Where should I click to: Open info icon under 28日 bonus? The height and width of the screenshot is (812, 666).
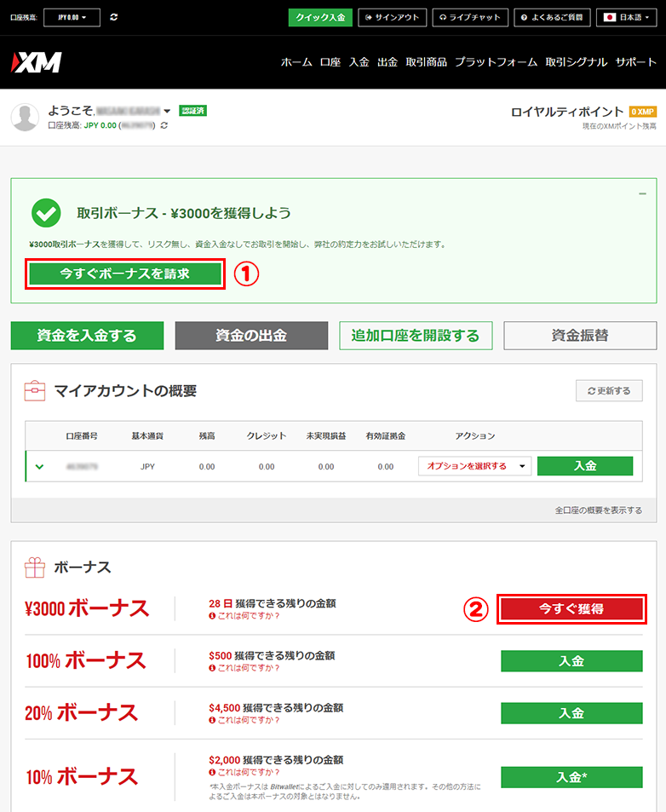tap(212, 616)
